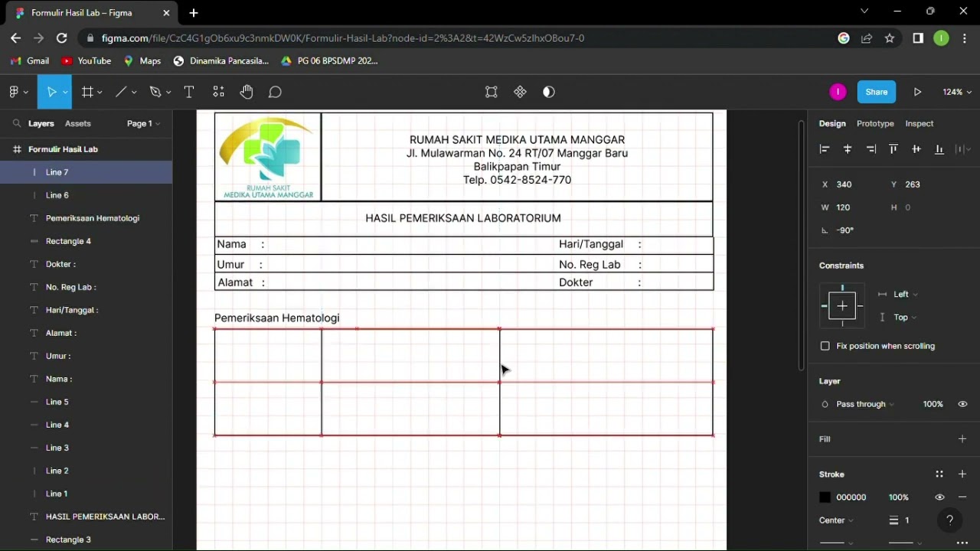This screenshot has width=980, height=551.
Task: Click the Use as mask icon
Action: 549,92
